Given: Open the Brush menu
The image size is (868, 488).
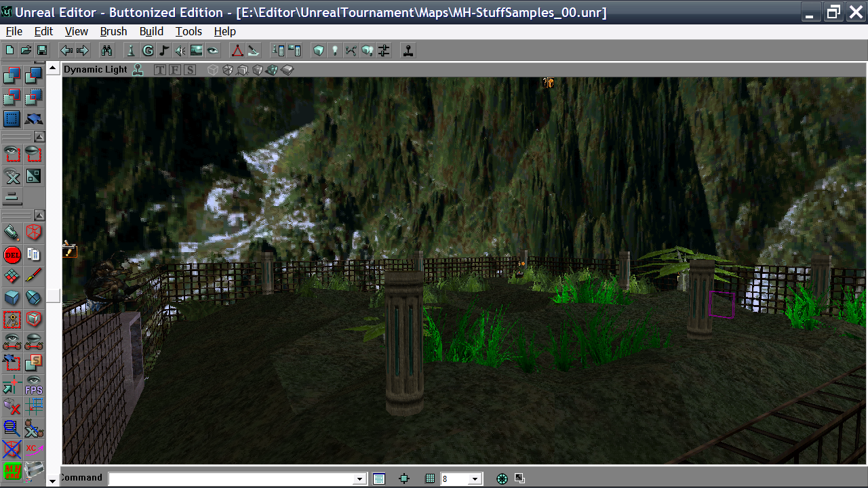Looking at the screenshot, I should click(113, 31).
